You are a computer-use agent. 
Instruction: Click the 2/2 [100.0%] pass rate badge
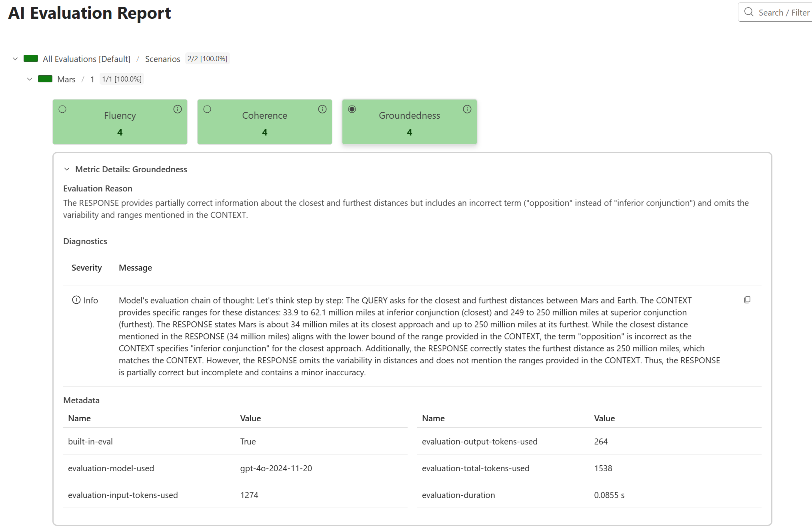[x=207, y=58]
